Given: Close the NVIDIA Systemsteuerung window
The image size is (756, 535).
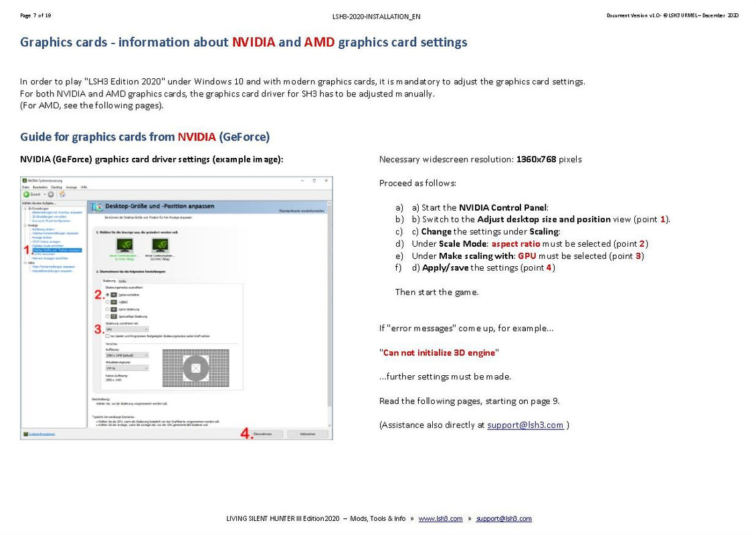Looking at the screenshot, I should pos(326,181).
